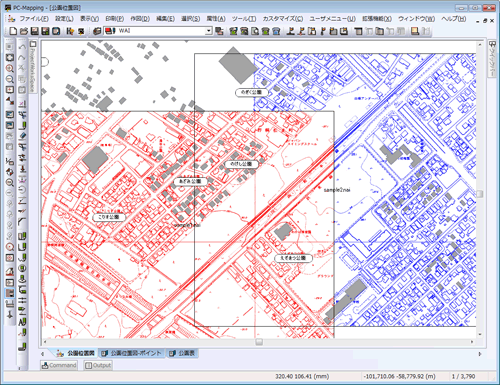
Task: Click the map scroll-up arrow
Action: tap(480, 45)
